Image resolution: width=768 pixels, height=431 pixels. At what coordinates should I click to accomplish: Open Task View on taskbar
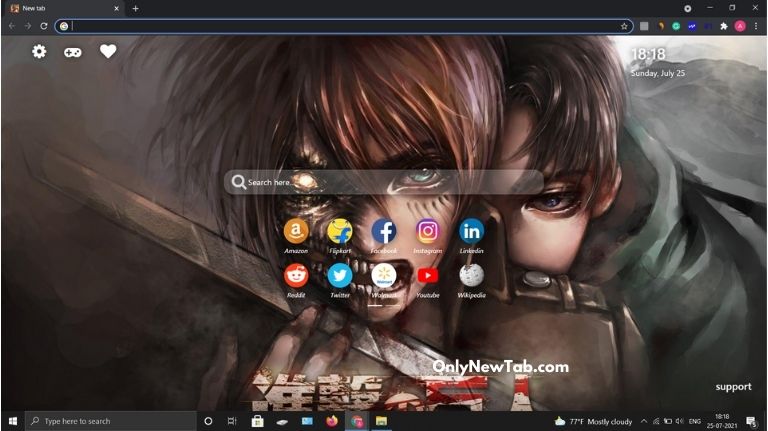[232, 421]
